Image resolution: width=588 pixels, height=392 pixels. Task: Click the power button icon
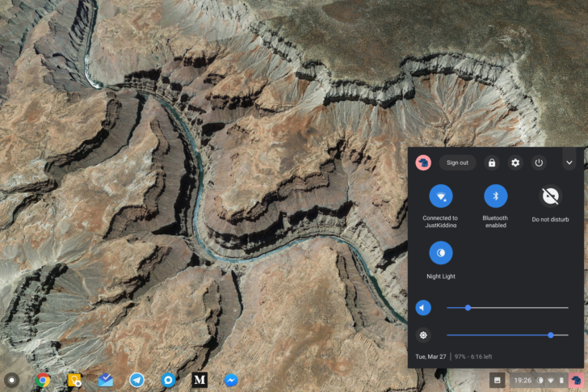pos(539,162)
